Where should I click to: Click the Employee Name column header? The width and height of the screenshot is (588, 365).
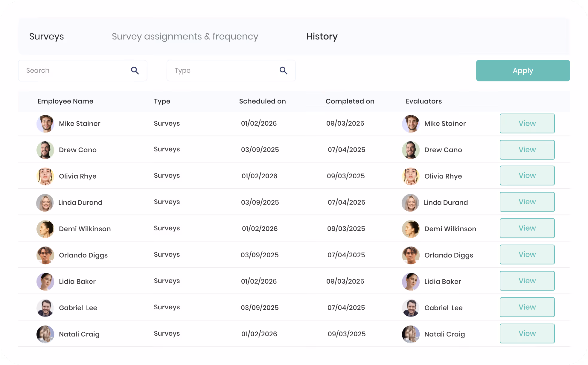[x=65, y=101]
